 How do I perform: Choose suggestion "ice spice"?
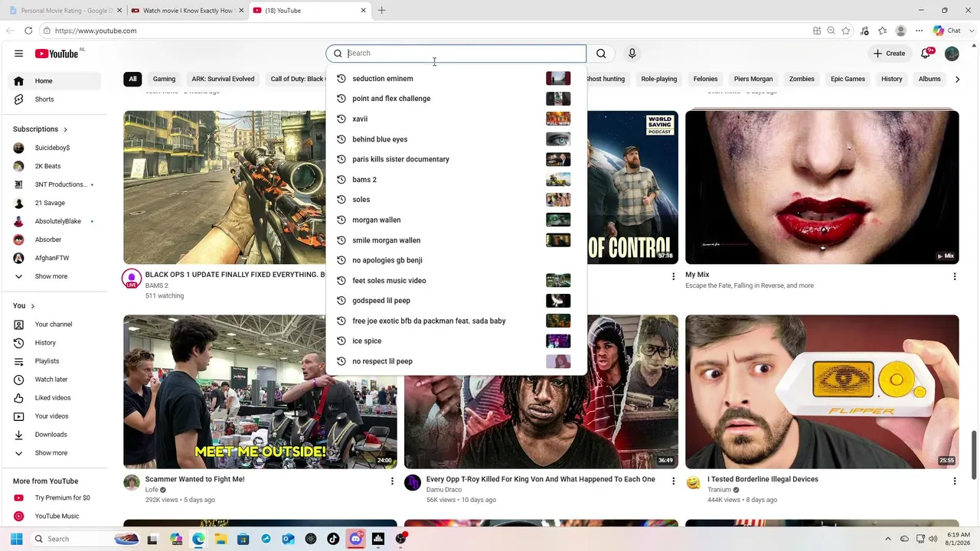[456, 341]
